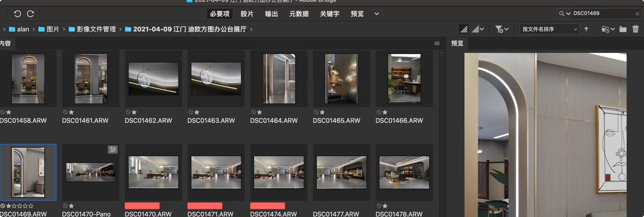Screen dimensions: 644x217
Task: Expand chevron after 图片 breadcrumb
Action: pos(64,29)
